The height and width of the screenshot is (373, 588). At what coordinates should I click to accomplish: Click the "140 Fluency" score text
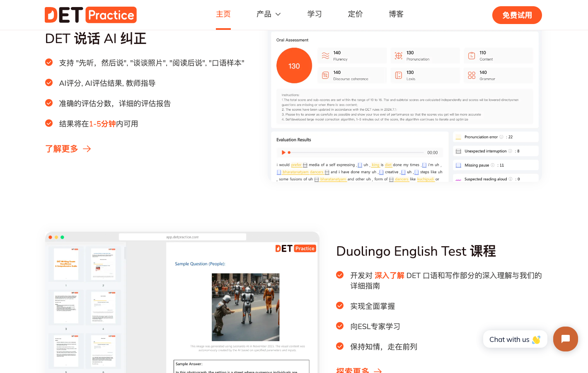pos(340,56)
